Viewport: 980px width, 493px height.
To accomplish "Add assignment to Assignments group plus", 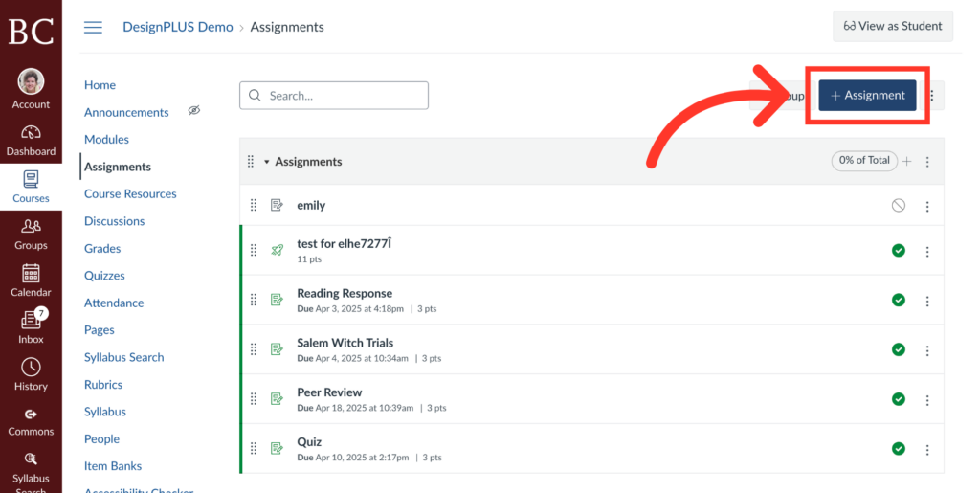I will point(907,161).
